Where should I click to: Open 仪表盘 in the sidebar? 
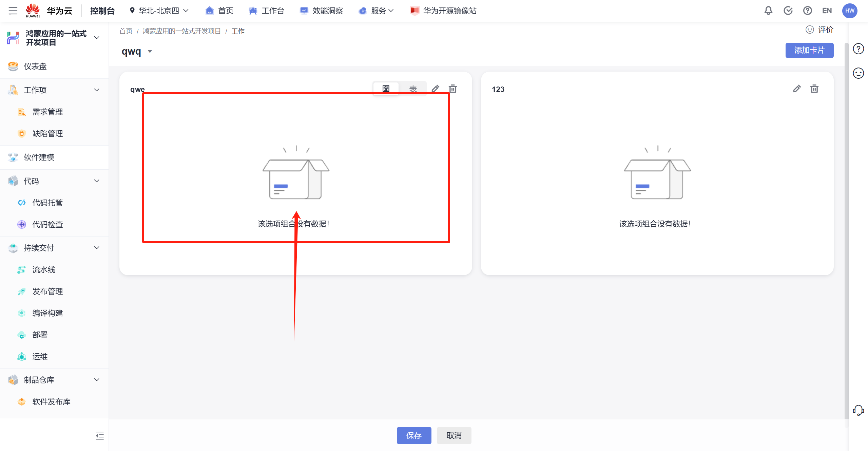coord(35,67)
